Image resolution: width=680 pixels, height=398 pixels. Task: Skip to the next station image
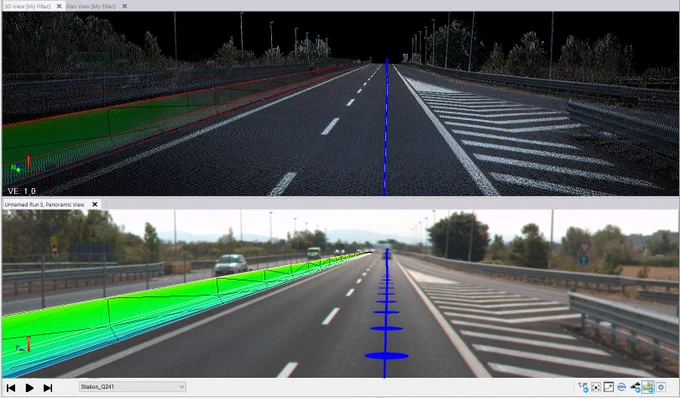[48, 388]
